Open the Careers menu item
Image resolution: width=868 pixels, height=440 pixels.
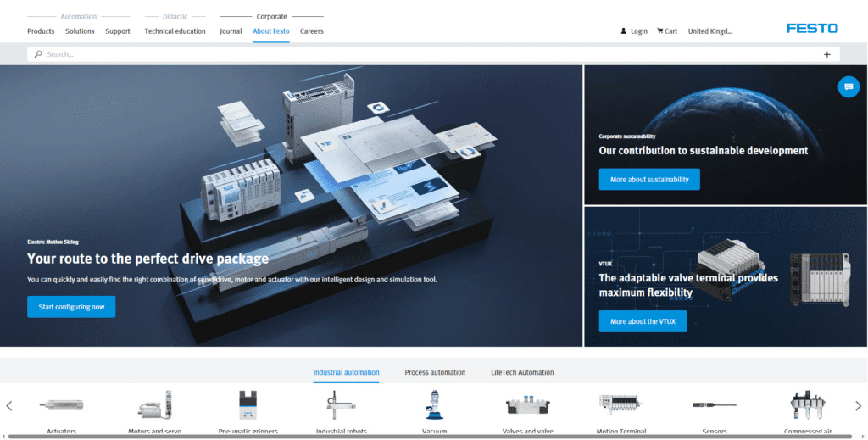tap(312, 31)
